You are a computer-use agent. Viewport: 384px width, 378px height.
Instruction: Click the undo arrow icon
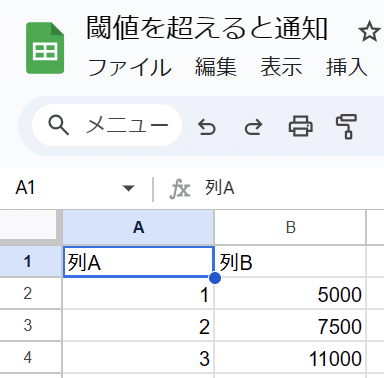tap(207, 127)
